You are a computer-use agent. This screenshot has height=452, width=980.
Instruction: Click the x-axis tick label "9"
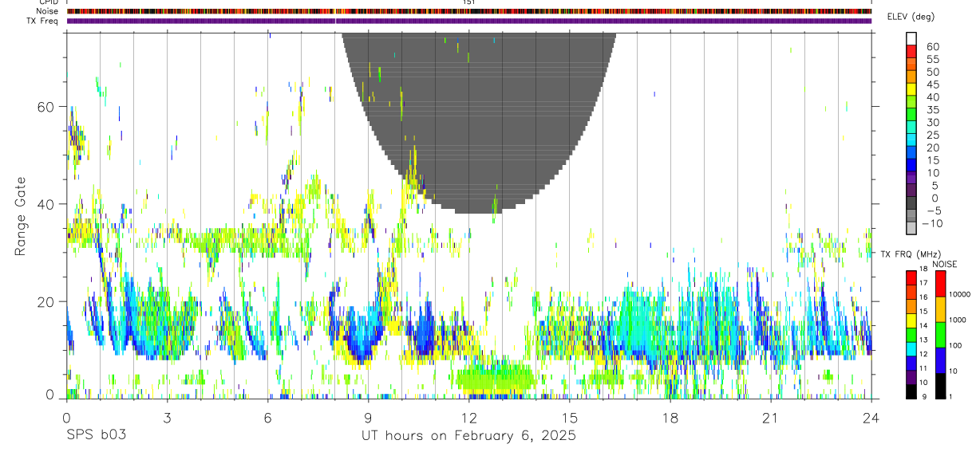(368, 418)
